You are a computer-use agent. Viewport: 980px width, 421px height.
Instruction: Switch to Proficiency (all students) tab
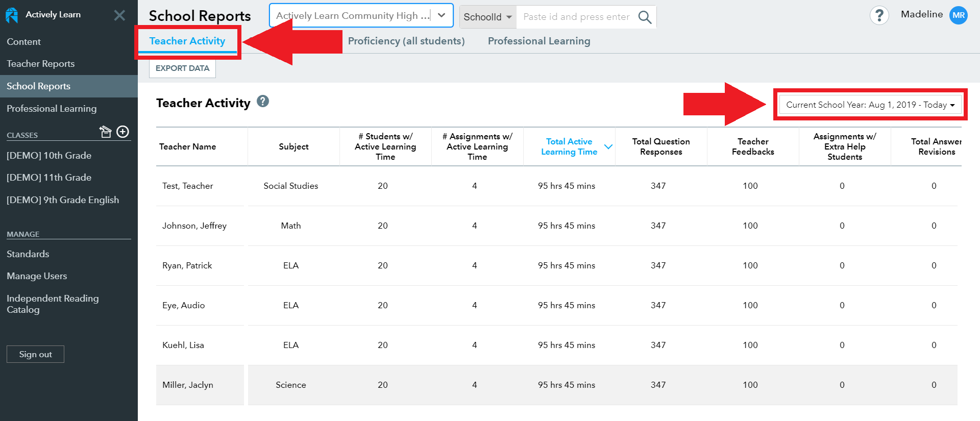[x=406, y=41]
